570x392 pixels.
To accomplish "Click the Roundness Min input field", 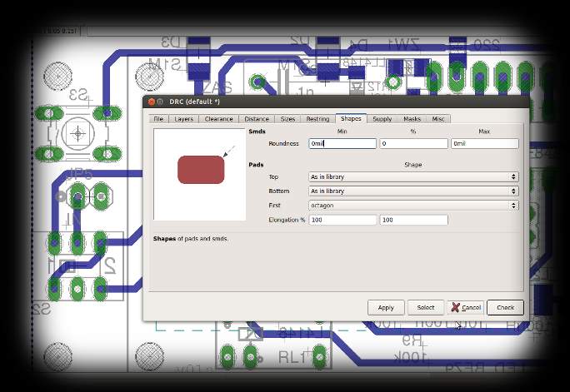I will tap(342, 143).
